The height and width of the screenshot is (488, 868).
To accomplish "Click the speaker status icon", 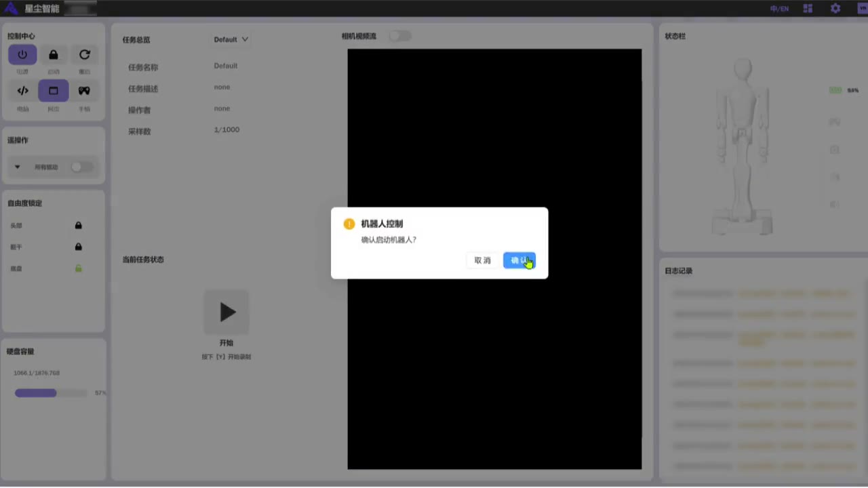I will pyautogui.click(x=835, y=205).
